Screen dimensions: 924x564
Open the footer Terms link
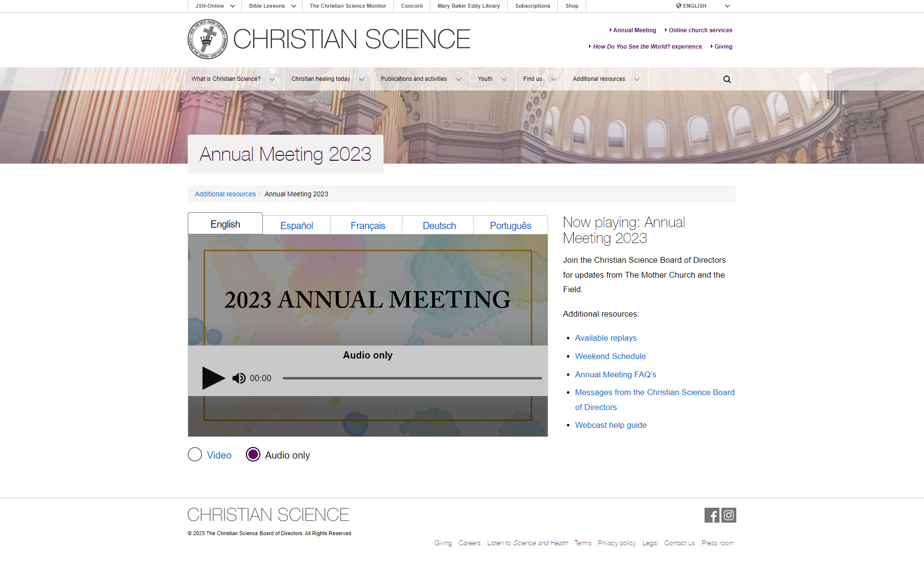(x=583, y=543)
